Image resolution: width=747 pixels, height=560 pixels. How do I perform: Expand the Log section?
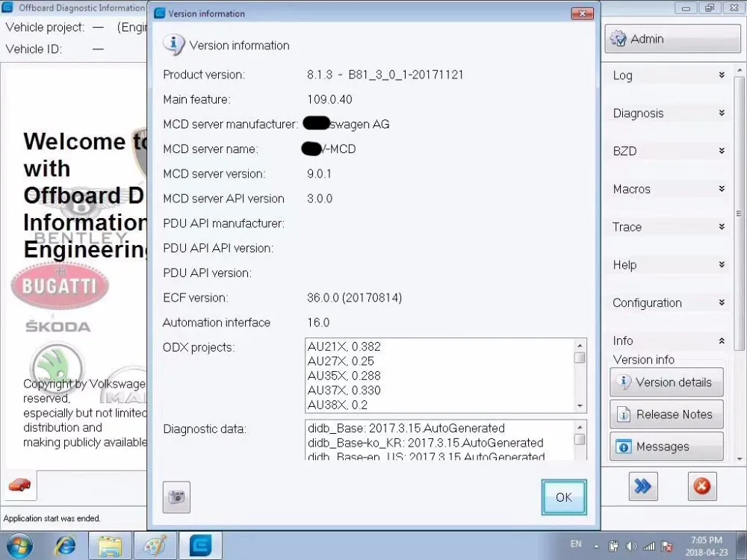[x=669, y=75]
